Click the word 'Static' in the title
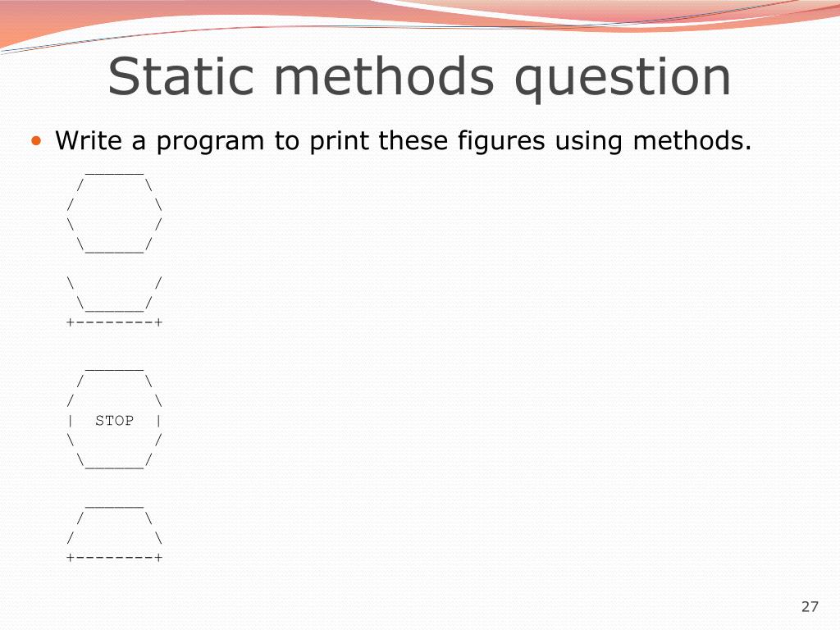Image resolution: width=840 pixels, height=630 pixels. (180, 76)
